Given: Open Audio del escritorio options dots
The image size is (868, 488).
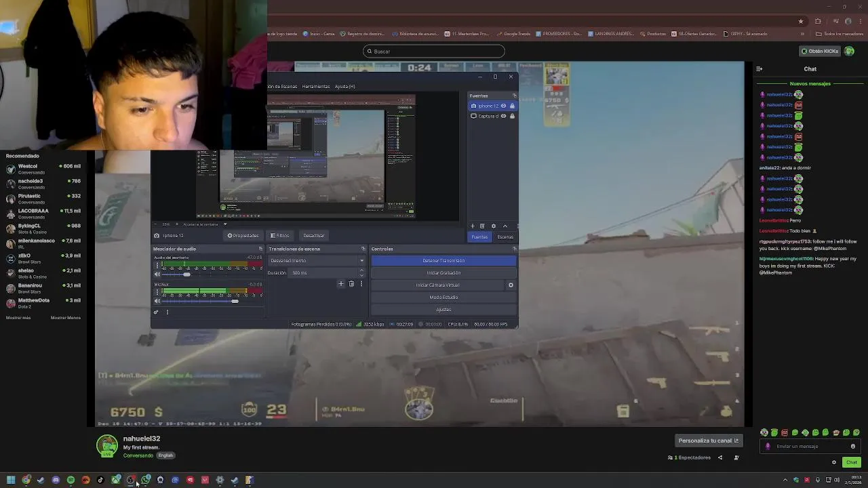Looking at the screenshot, I should [x=157, y=265].
